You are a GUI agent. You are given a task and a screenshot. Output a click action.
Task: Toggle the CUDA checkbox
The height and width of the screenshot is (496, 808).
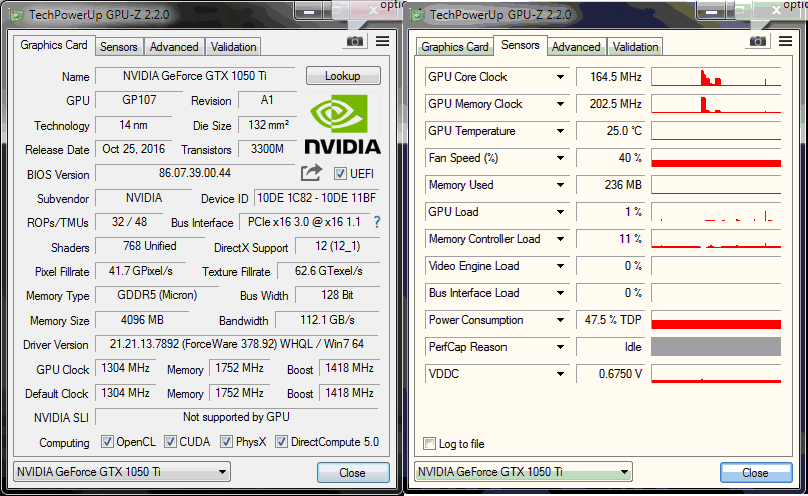[x=170, y=441]
